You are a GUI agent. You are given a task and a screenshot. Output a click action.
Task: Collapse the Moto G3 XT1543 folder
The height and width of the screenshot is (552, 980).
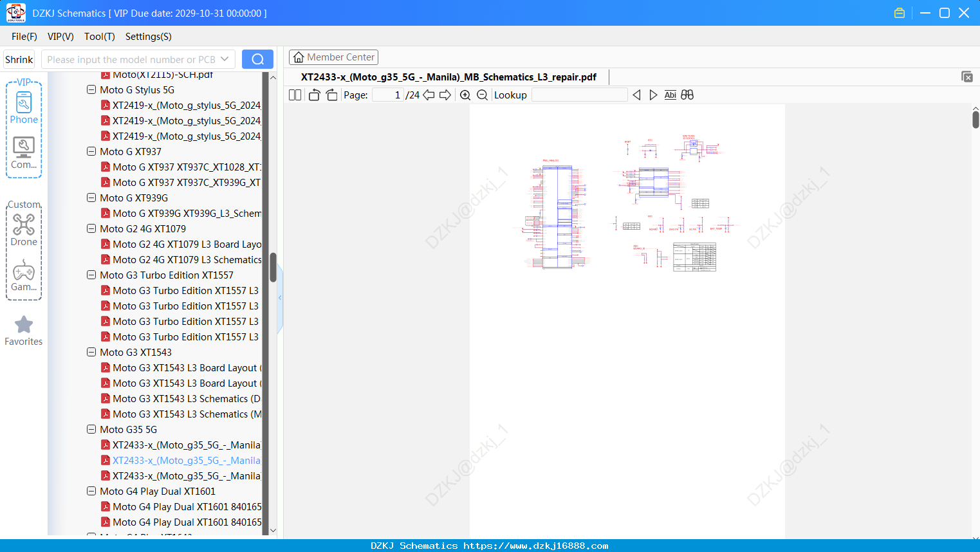coord(91,353)
